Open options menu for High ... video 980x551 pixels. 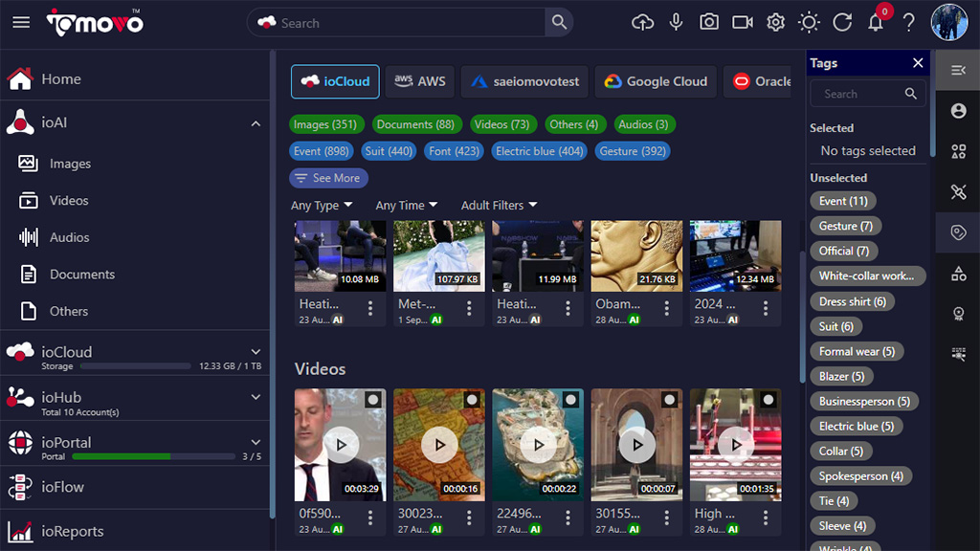766,518
